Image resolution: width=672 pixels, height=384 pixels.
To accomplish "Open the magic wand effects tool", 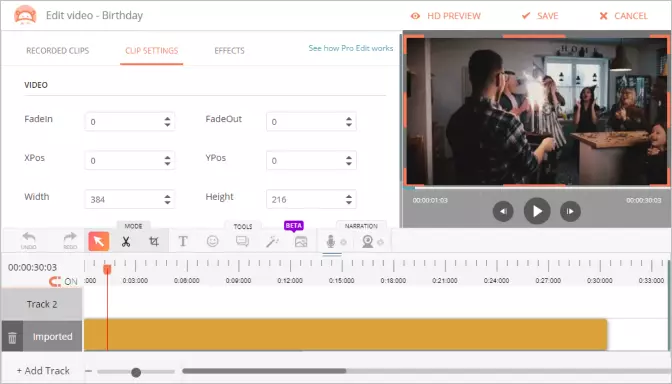I will [x=272, y=242].
